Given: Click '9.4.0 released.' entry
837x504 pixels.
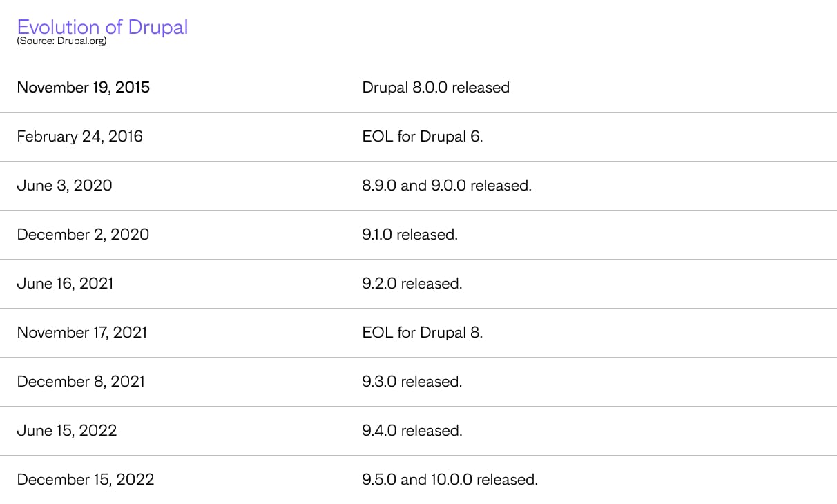Looking at the screenshot, I should point(412,431).
